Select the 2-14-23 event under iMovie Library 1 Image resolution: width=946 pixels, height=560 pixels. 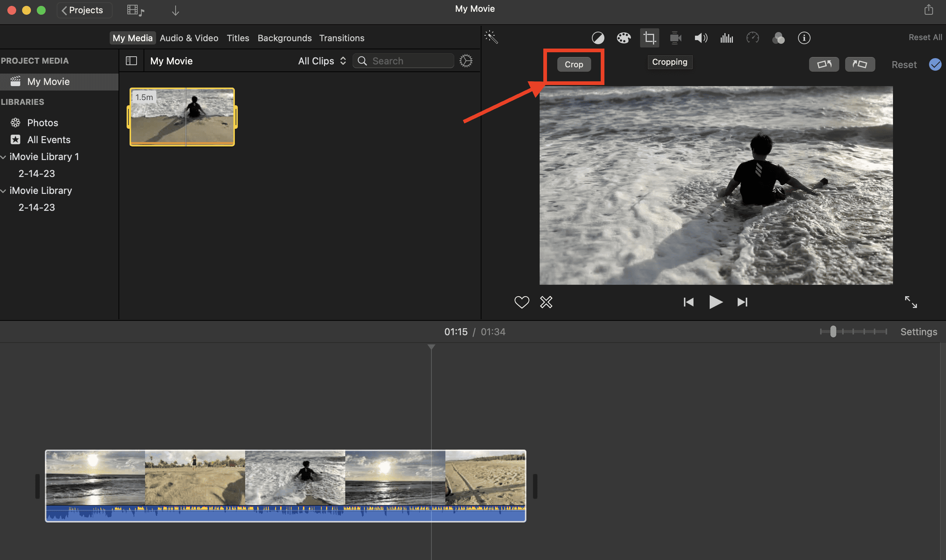(36, 174)
